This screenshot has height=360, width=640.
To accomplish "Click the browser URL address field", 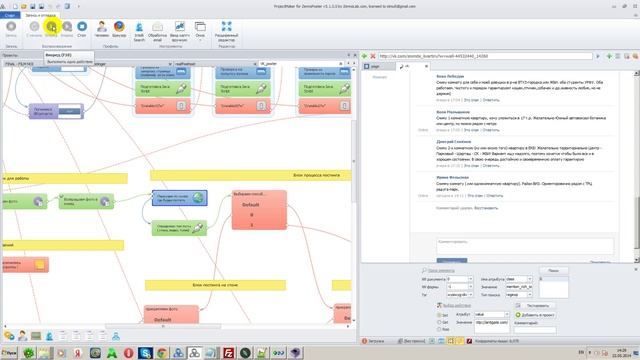I will pyautogui.click(x=485, y=56).
